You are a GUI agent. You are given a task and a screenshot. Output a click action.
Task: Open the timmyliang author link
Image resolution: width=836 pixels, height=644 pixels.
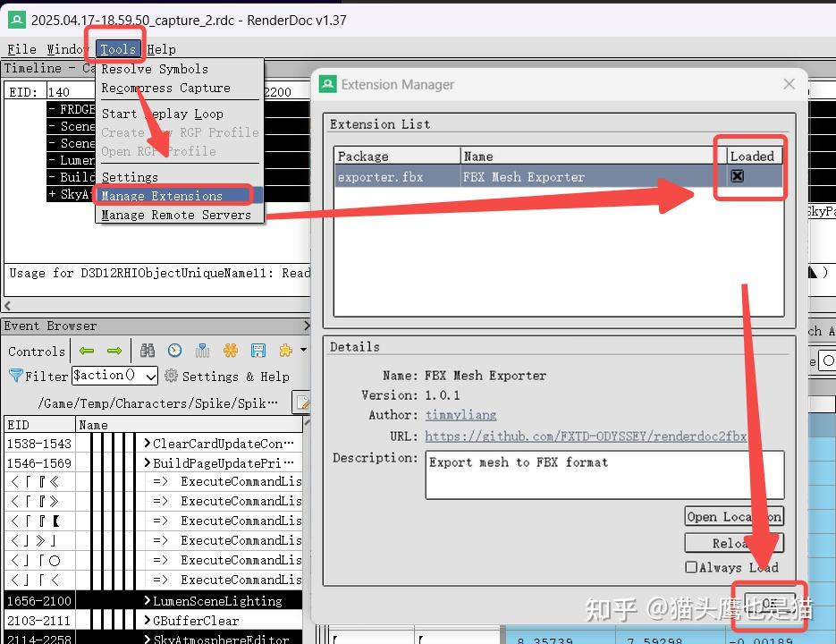(x=460, y=414)
